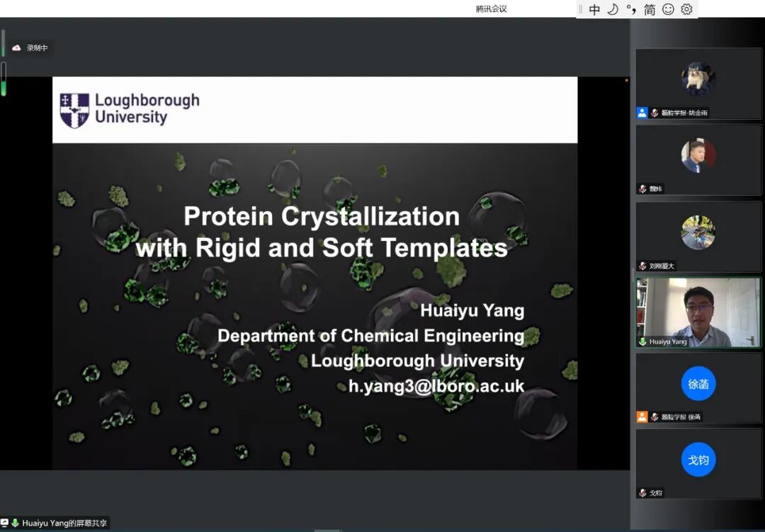This screenshot has height=532, width=765.
Task: Click the recording '录制中' indicator
Action: pos(37,48)
